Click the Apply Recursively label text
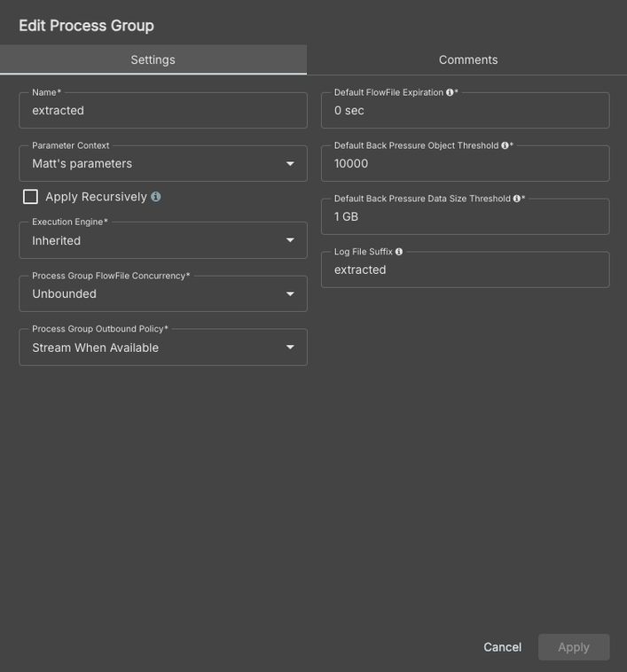 coord(96,197)
